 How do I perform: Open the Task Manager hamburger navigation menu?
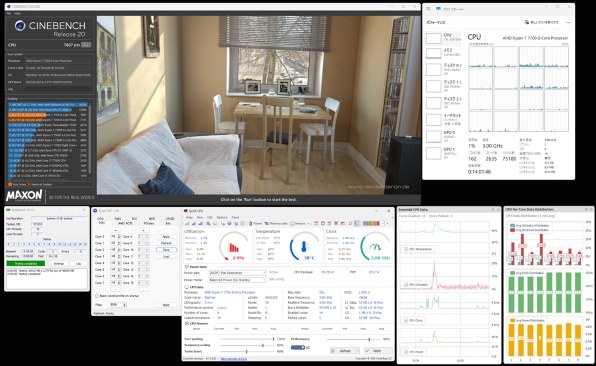(428, 9)
